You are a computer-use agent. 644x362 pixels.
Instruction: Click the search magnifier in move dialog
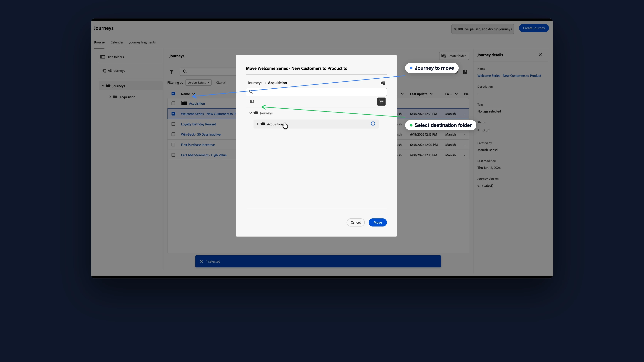pos(251,92)
